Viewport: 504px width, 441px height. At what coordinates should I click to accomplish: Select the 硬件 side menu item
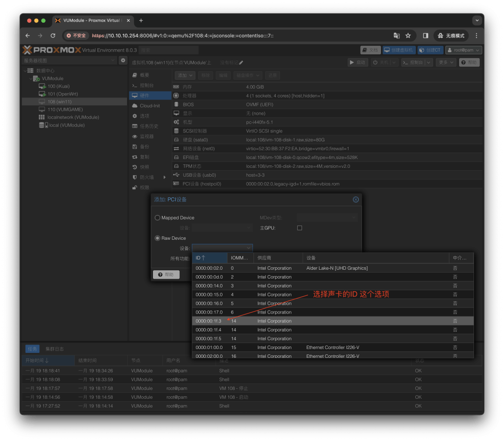pyautogui.click(x=144, y=95)
